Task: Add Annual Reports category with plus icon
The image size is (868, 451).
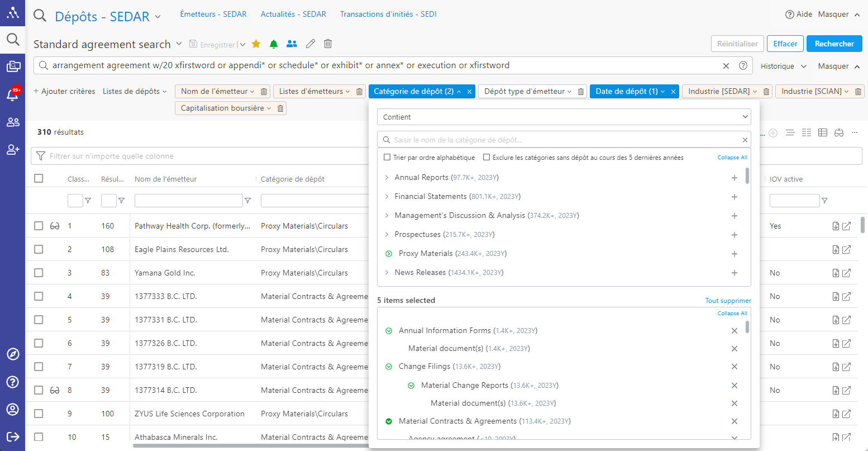Action: (x=735, y=178)
